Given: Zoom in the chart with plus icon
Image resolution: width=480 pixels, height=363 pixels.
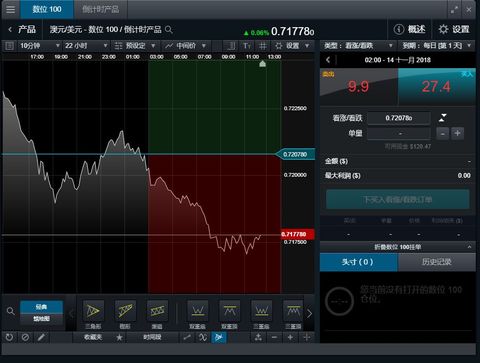Looking at the screenshot, I should [290, 337].
